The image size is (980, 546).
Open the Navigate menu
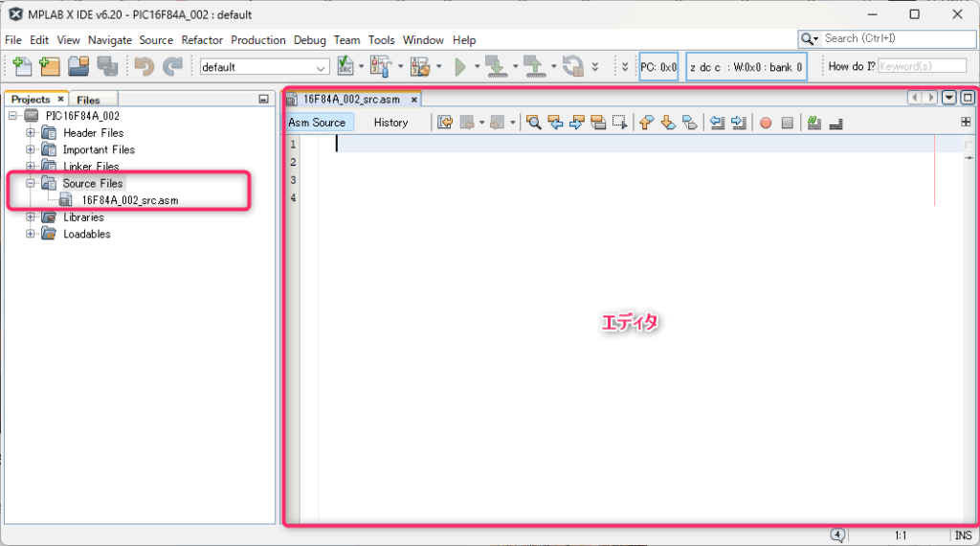coord(110,40)
